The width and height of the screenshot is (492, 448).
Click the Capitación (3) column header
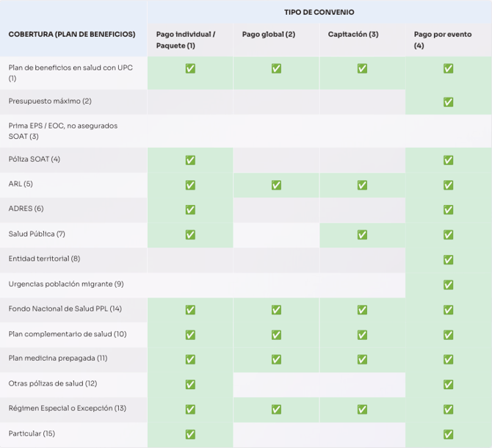(353, 35)
